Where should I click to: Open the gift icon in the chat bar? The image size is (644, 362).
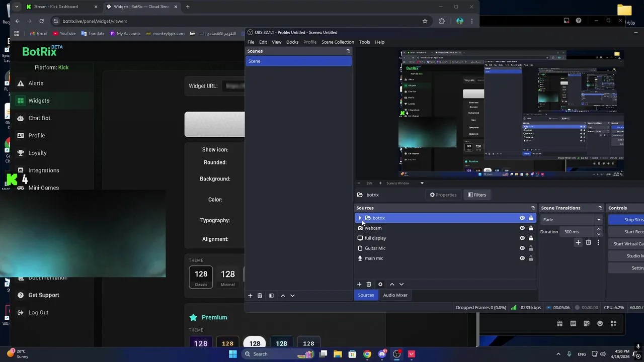[559, 324]
